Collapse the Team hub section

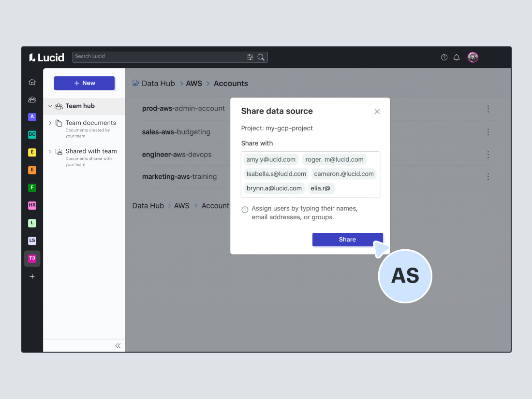[x=50, y=106]
